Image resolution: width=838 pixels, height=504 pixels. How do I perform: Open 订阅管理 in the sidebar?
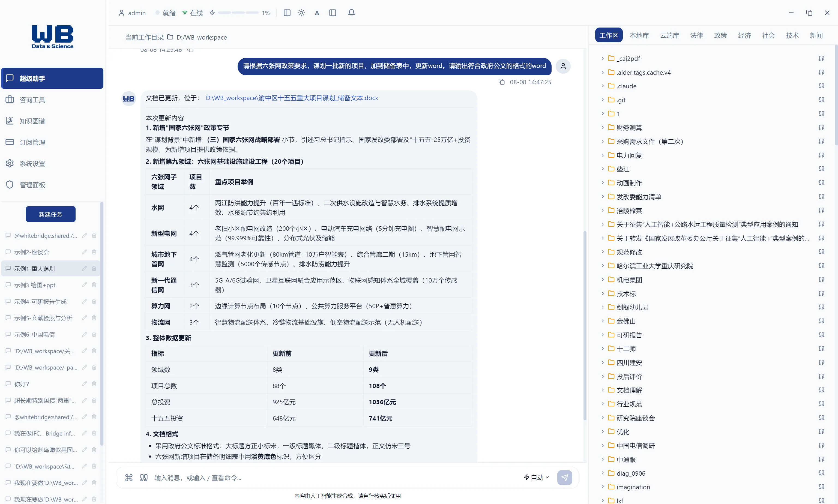(52, 142)
